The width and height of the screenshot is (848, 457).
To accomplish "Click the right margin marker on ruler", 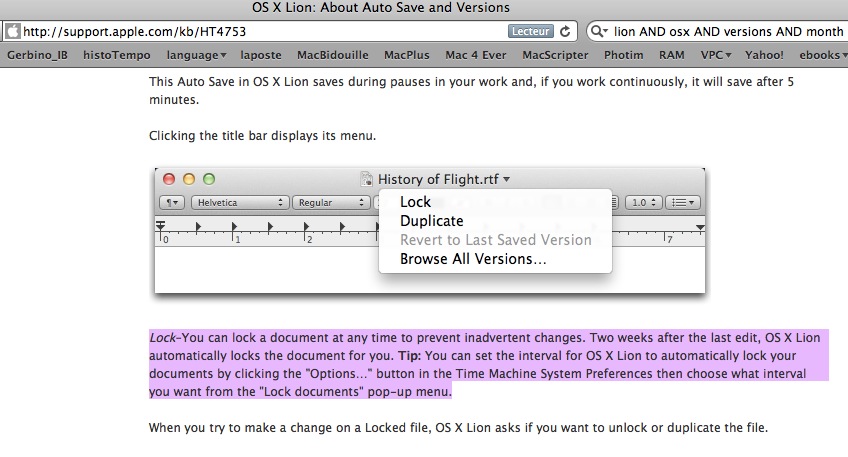I will click(x=700, y=227).
